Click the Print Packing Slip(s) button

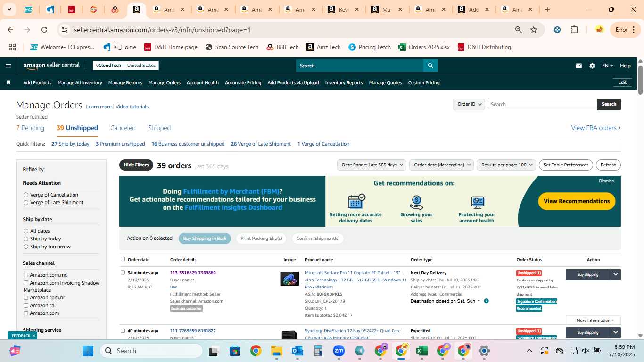pyautogui.click(x=261, y=238)
